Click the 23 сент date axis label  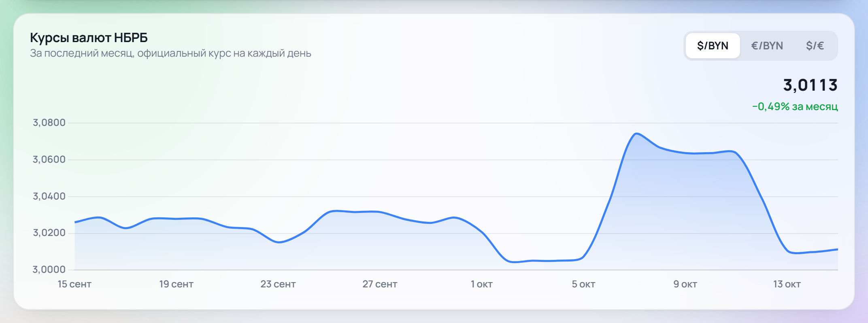point(278,284)
